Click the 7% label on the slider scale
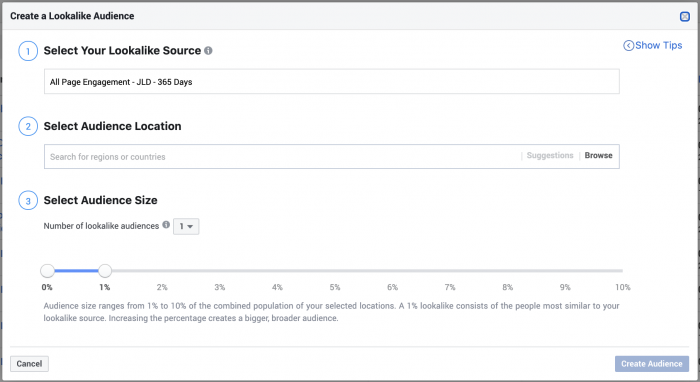The image size is (700, 382). pyautogui.click(x=450, y=287)
